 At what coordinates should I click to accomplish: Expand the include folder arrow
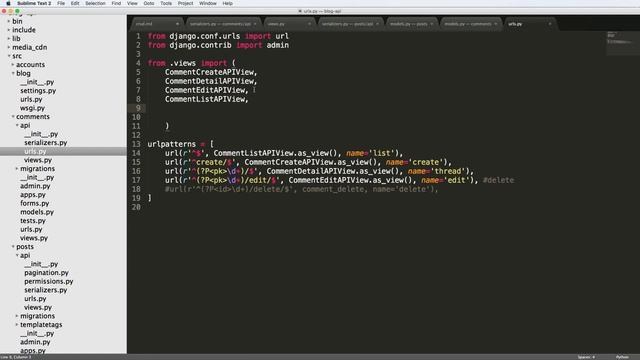[x=9, y=30]
